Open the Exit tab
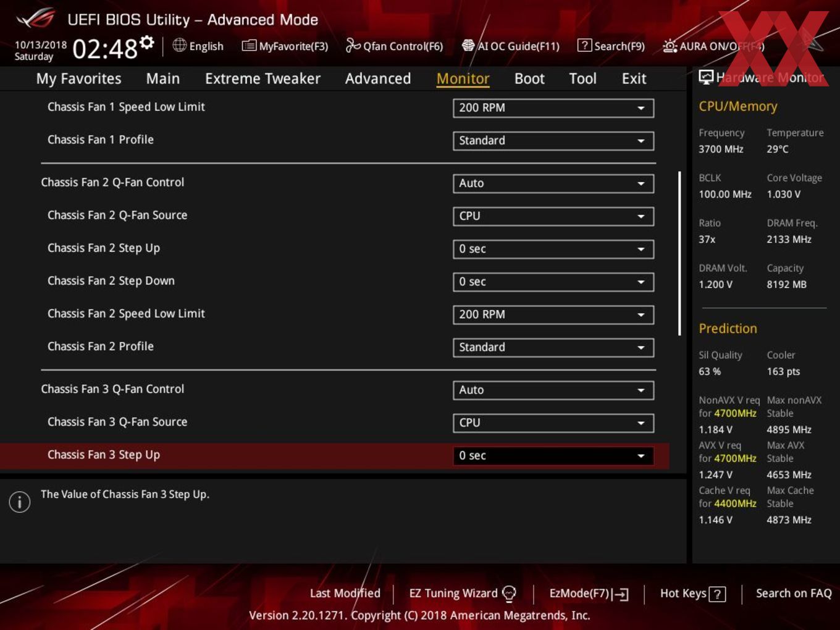The width and height of the screenshot is (840, 630). click(634, 78)
